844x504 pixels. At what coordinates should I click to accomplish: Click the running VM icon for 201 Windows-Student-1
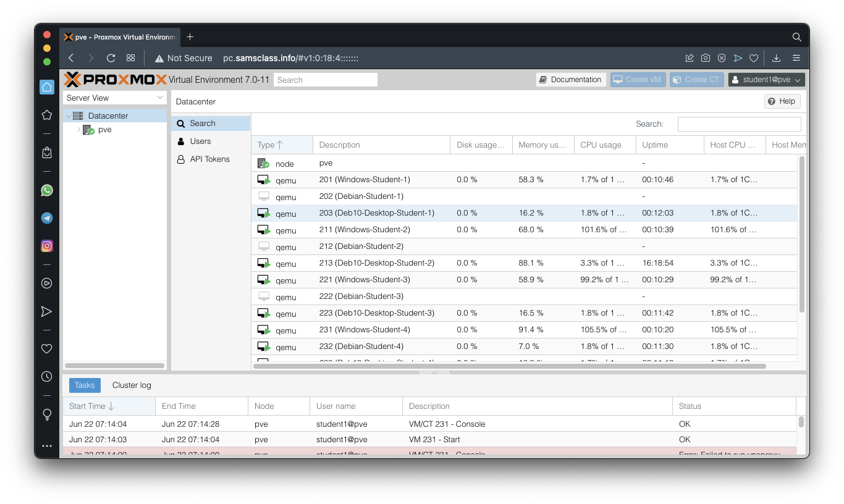(264, 180)
